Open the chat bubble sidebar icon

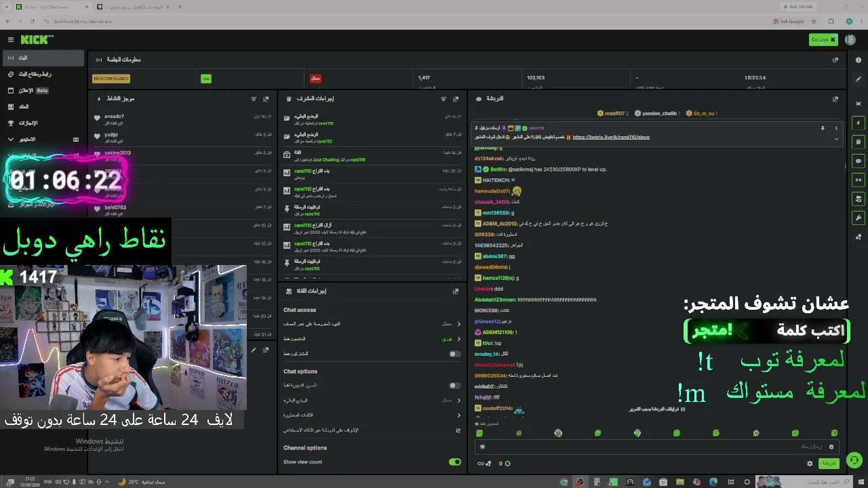pos(859,161)
